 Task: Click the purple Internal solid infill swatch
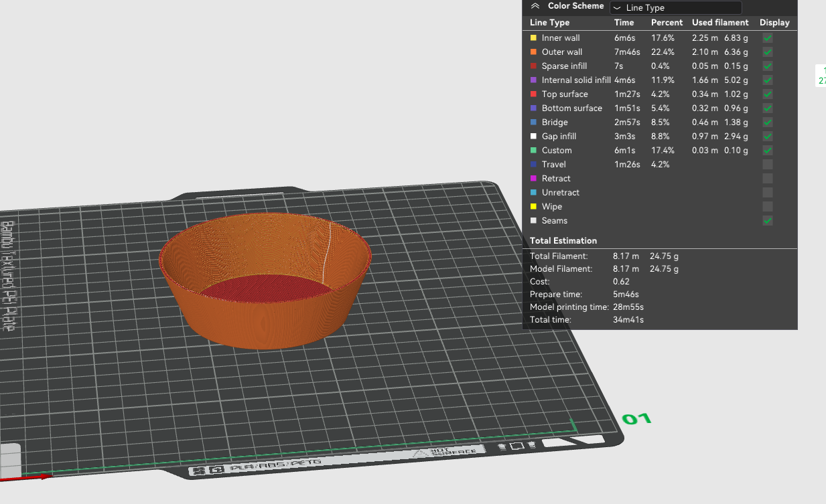(533, 80)
